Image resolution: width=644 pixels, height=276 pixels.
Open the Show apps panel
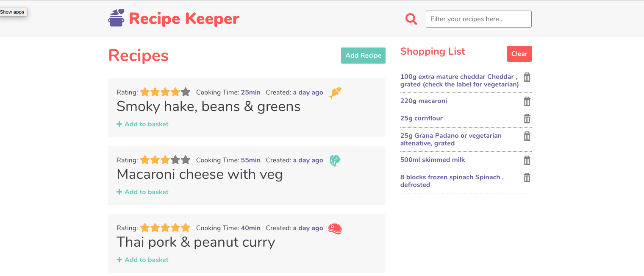pyautogui.click(x=13, y=12)
